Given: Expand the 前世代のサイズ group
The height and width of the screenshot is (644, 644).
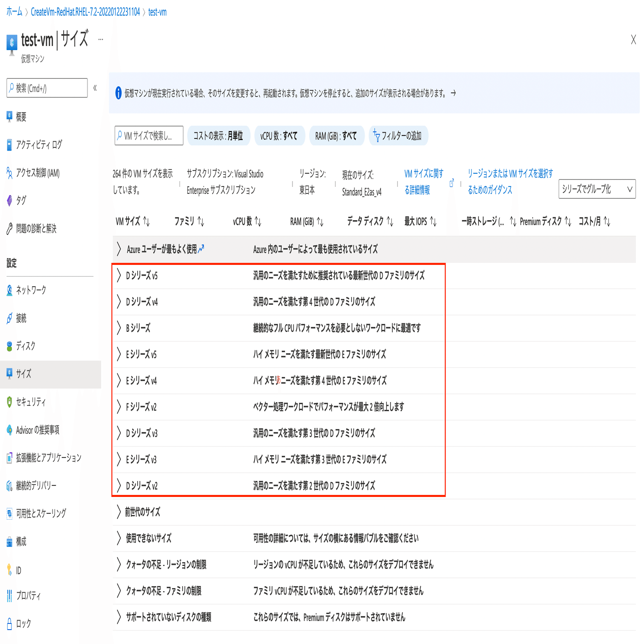Looking at the screenshot, I should pos(118,512).
